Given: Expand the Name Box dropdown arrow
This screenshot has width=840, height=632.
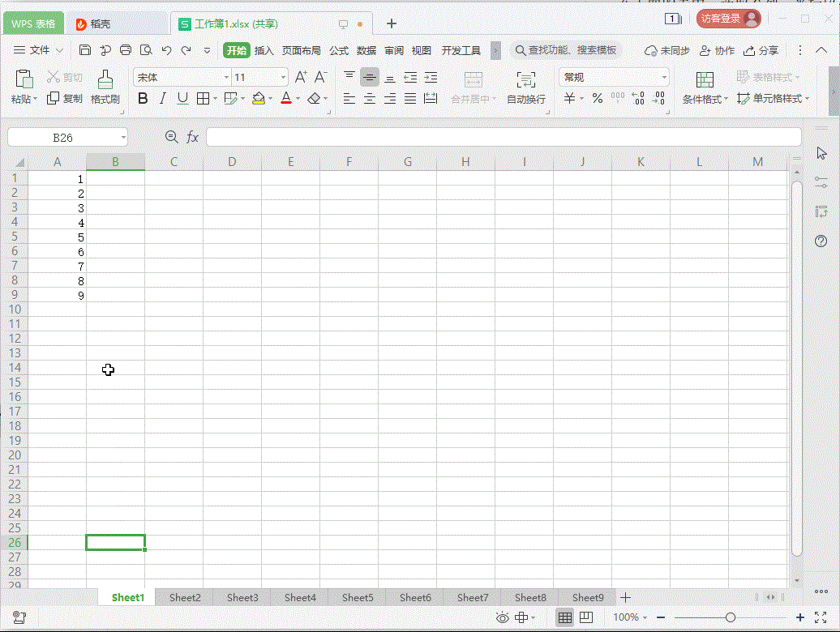Looking at the screenshot, I should click(x=123, y=138).
